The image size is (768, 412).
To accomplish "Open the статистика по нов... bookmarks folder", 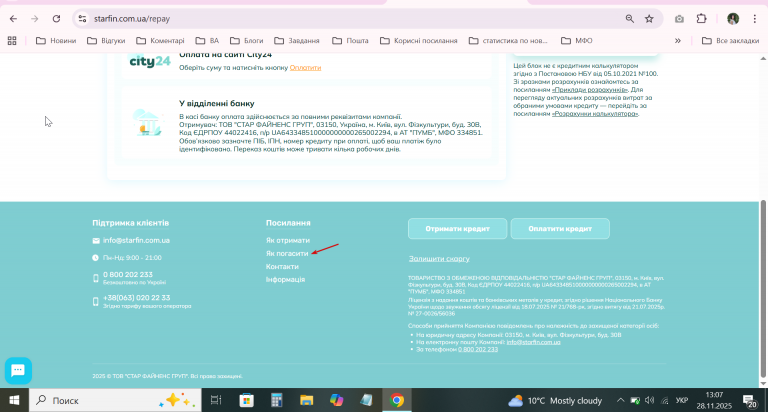I will 508,41.
